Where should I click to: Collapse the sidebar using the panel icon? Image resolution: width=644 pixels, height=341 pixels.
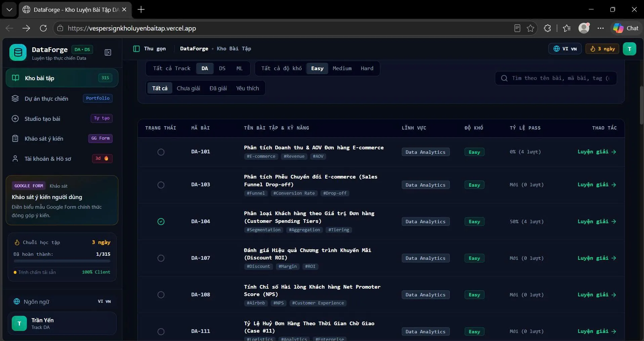point(108,52)
